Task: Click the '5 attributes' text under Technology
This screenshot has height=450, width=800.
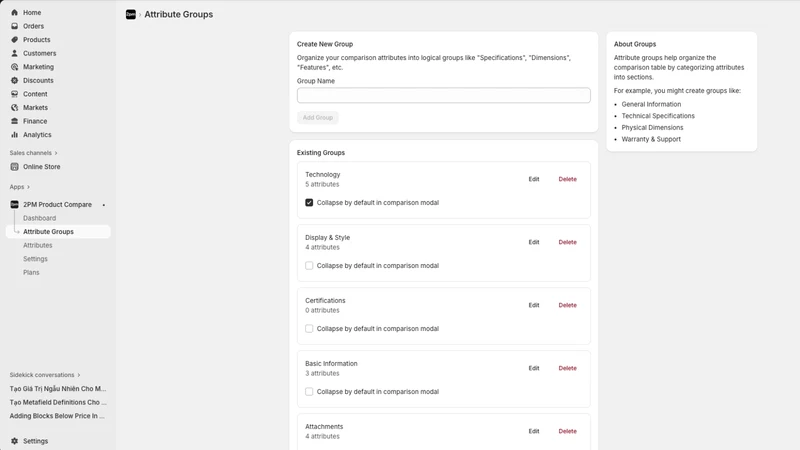Action: click(322, 184)
